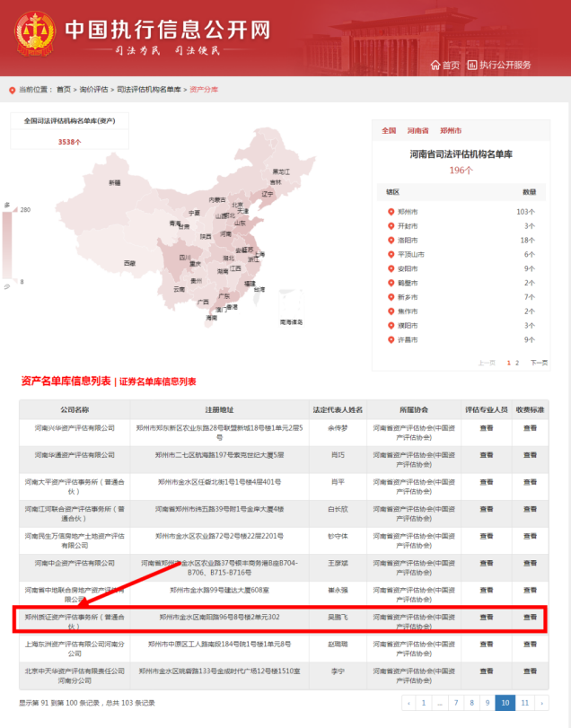
Task: Click the map legend color scale bar
Action: coord(7,245)
